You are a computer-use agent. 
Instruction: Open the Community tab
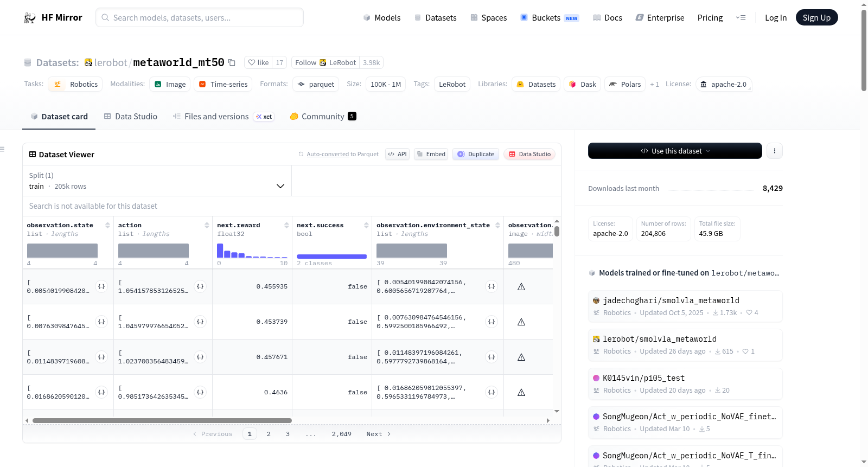click(323, 117)
